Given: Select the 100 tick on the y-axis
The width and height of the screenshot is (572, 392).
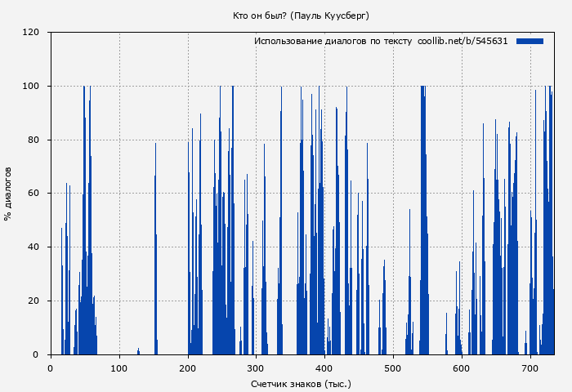Looking at the screenshot, I should [x=31, y=87].
